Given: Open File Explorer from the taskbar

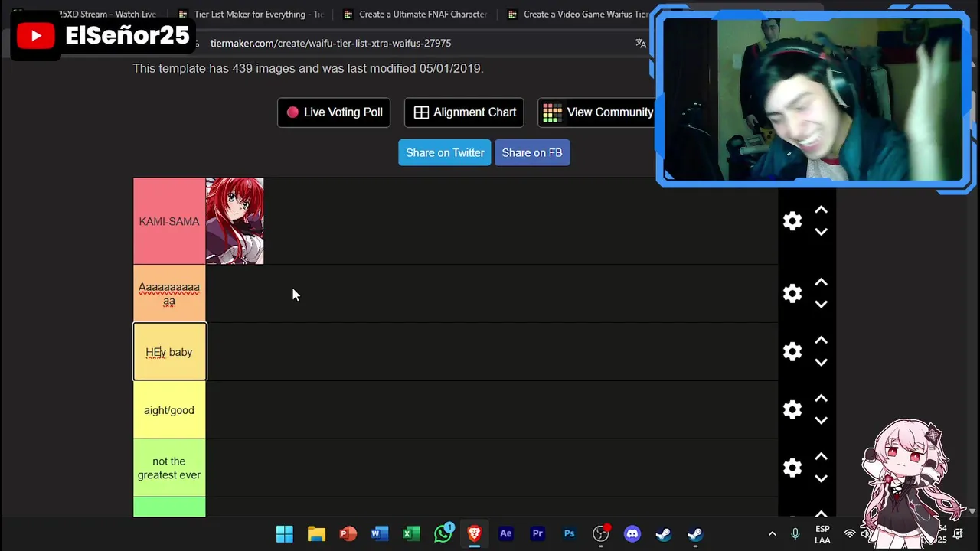Looking at the screenshot, I should (x=316, y=533).
